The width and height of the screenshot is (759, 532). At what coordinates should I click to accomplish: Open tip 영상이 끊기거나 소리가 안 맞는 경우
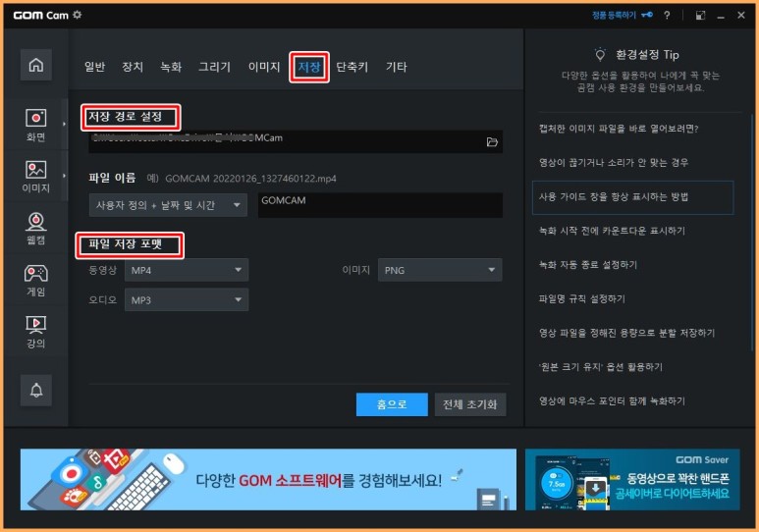(x=614, y=163)
